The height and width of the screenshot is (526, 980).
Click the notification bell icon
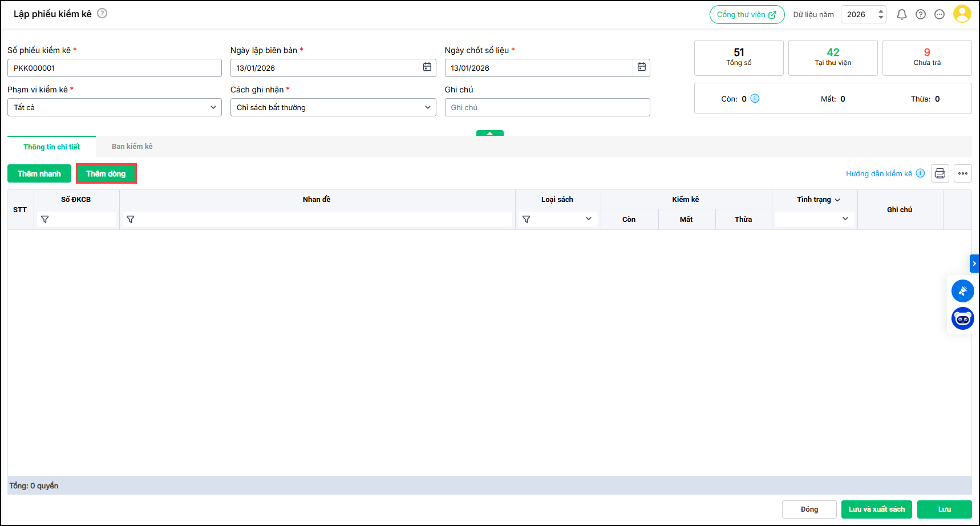click(x=901, y=15)
